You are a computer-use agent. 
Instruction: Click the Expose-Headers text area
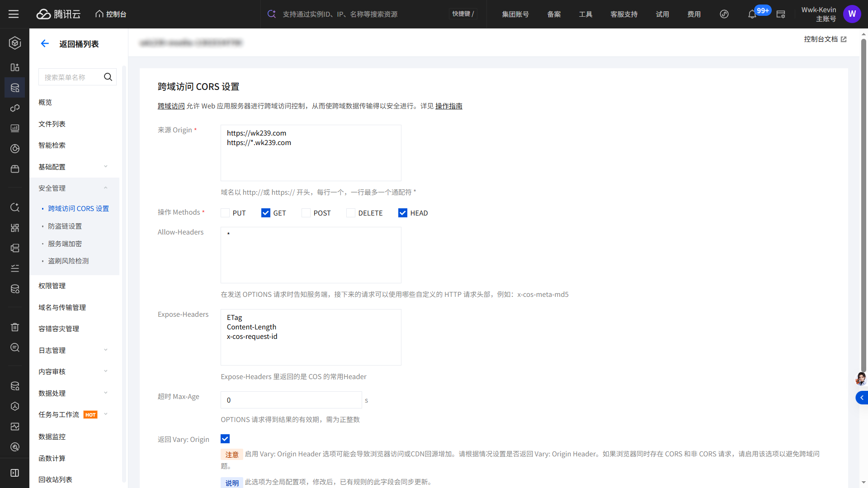[x=311, y=337]
